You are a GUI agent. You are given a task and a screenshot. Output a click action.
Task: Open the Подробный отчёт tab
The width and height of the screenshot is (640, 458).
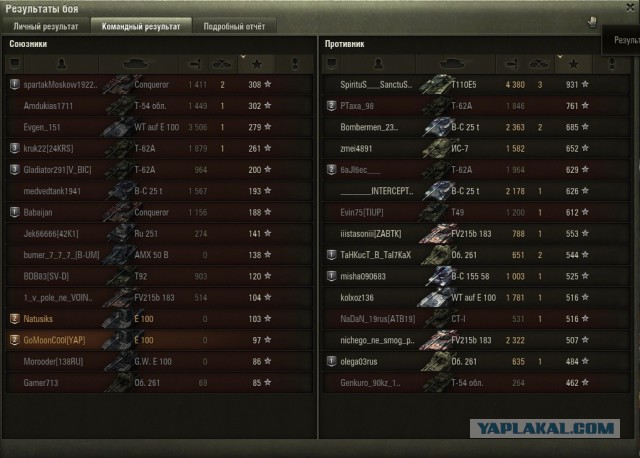click(x=234, y=27)
